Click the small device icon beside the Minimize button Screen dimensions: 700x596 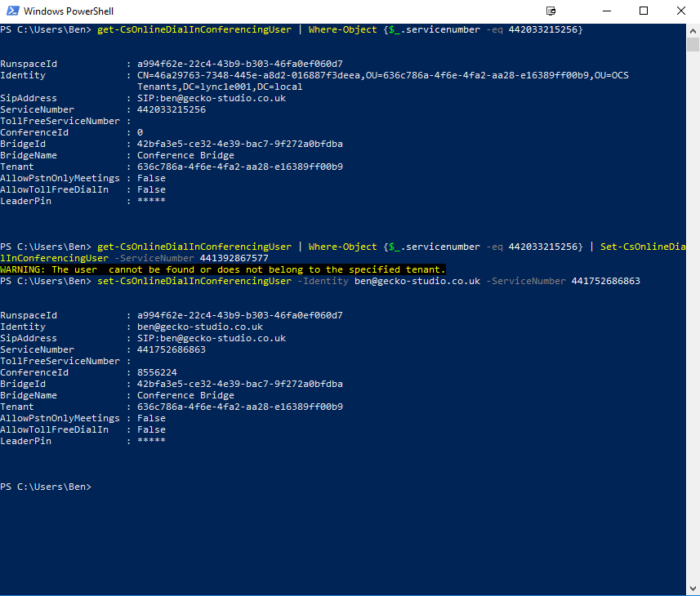coord(551,11)
